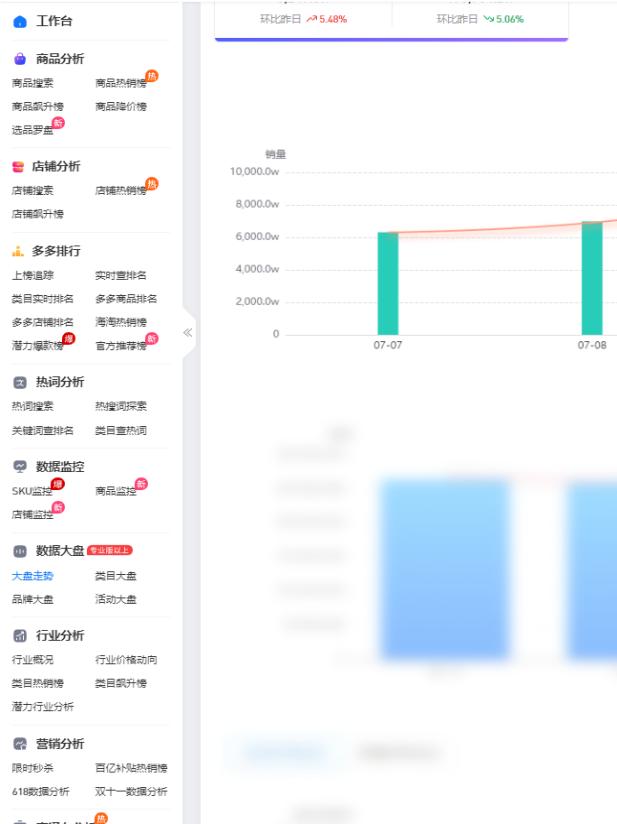Open 潜力行业分析

(x=43, y=707)
